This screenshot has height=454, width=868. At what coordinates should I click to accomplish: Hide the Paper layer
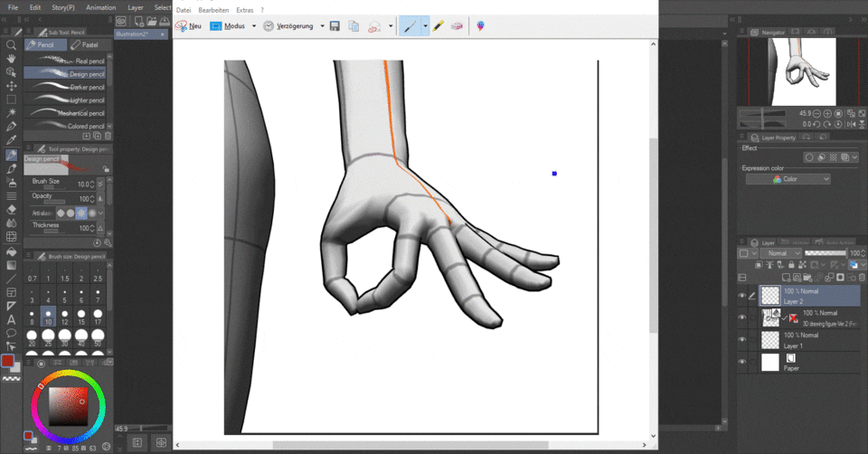741,362
